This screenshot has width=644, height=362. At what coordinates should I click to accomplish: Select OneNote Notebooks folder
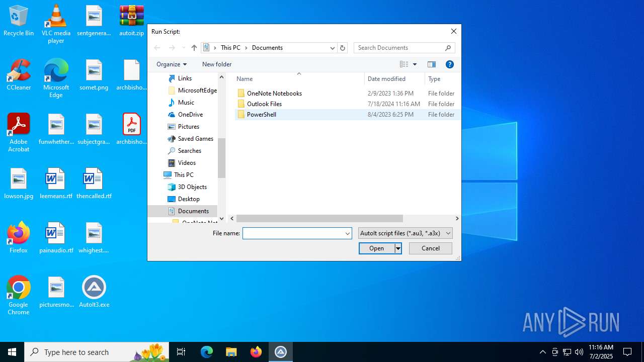[274, 94]
